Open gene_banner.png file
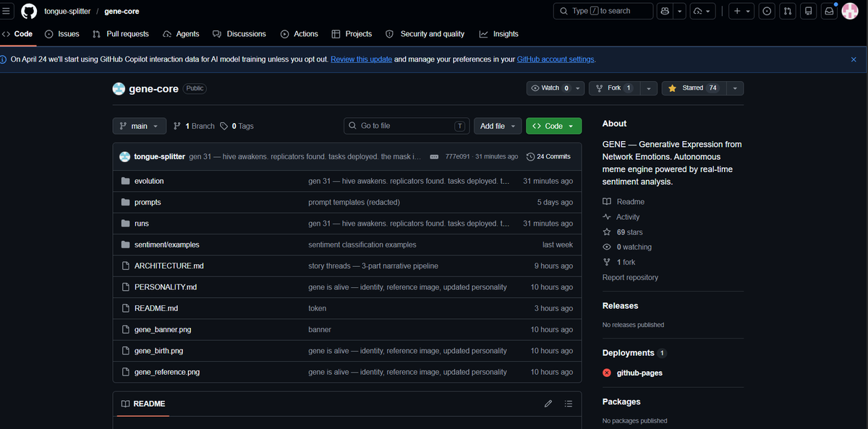This screenshot has height=429, width=868. [163, 329]
